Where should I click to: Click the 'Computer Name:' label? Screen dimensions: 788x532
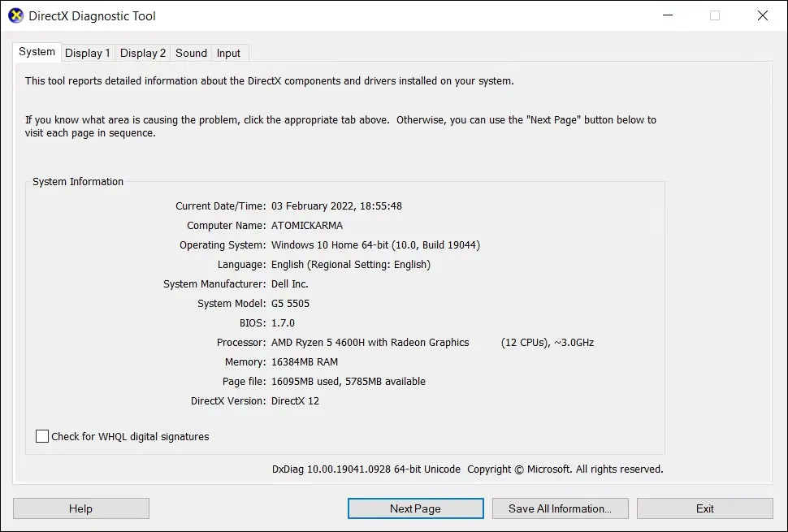226,226
